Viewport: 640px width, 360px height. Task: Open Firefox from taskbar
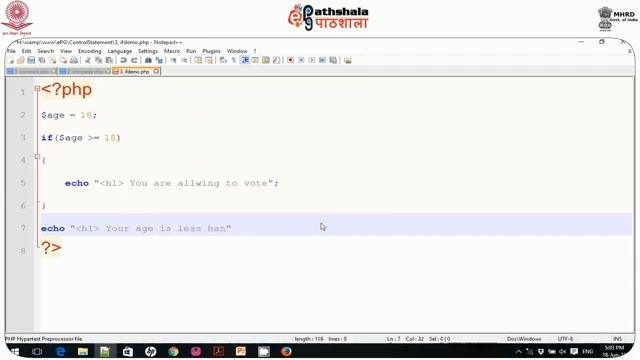[x=286, y=351]
